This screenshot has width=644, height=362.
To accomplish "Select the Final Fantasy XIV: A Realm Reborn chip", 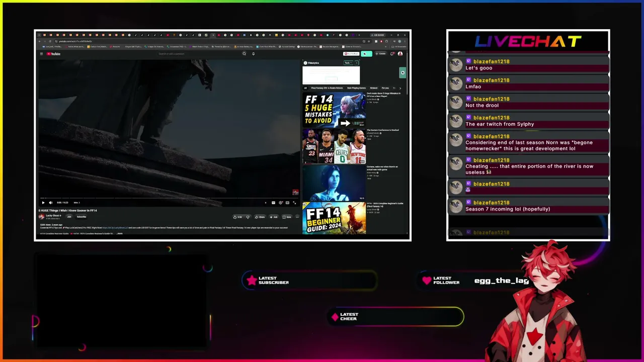I will [327, 88].
